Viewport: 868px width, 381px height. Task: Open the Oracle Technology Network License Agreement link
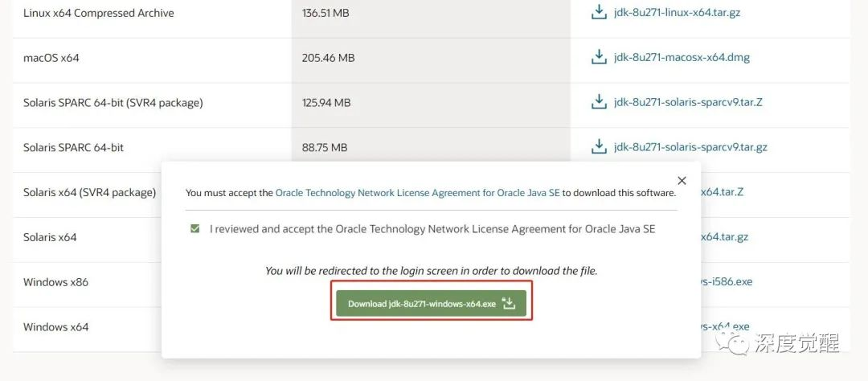tap(417, 193)
